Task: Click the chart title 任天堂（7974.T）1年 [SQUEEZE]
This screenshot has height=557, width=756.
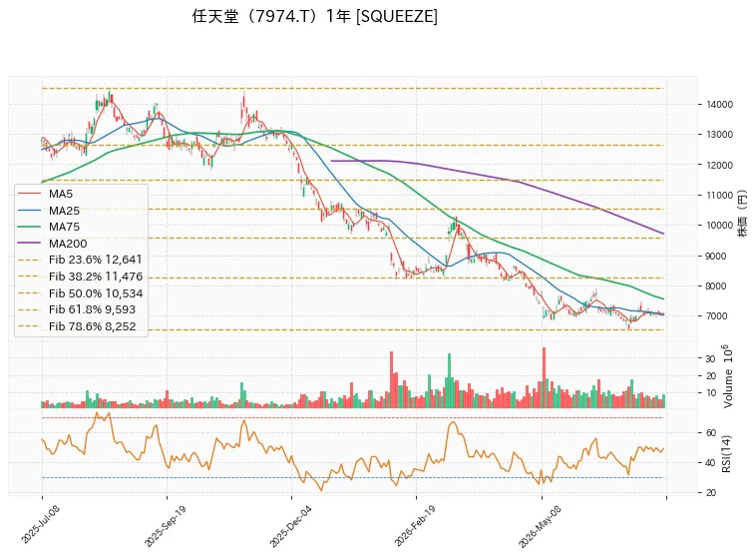Action: click(315, 16)
